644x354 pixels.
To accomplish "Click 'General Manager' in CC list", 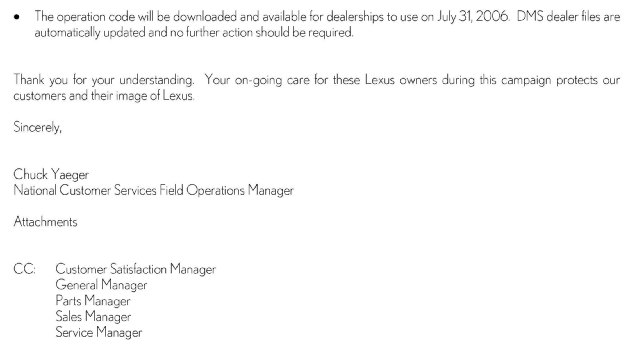I will pyautogui.click(x=101, y=285).
